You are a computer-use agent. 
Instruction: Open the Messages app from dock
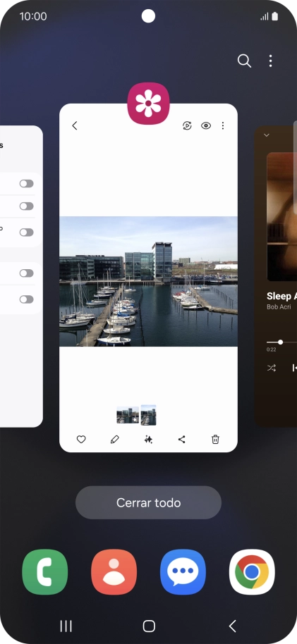(183, 571)
